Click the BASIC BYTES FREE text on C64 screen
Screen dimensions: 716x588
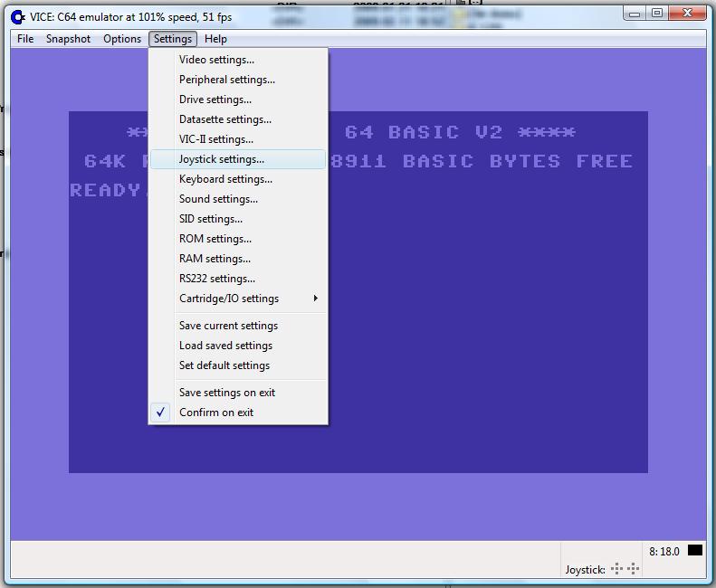518,161
